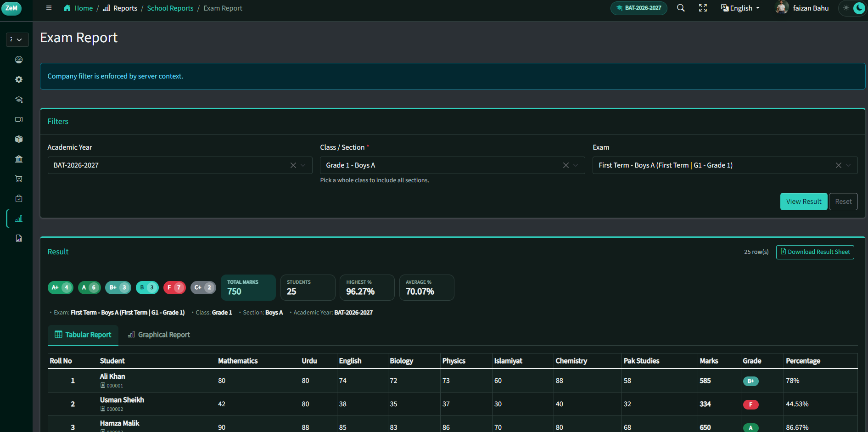Toggle the hamburger sidebar menu

tap(49, 8)
